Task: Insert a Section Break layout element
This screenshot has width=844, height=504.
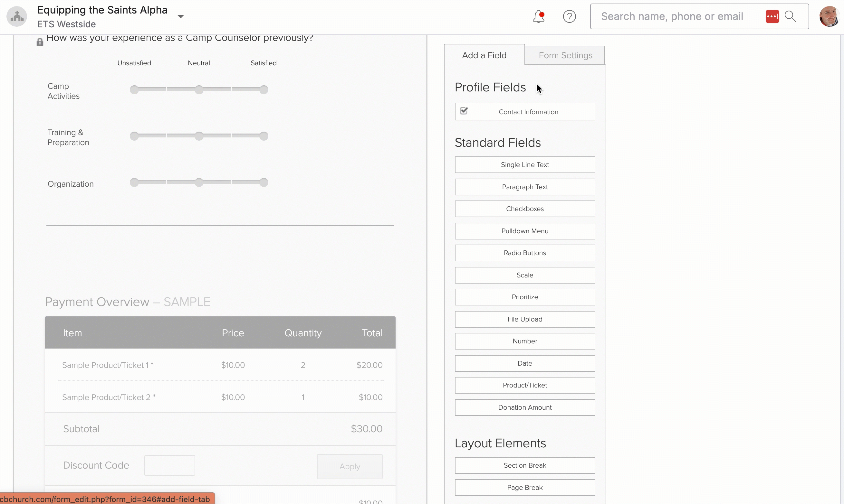Action: (524, 465)
